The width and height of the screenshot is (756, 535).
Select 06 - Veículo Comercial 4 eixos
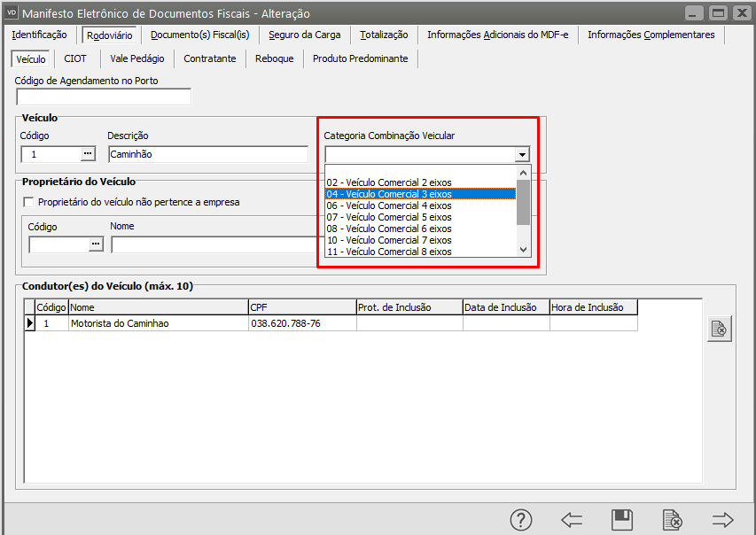pos(420,205)
